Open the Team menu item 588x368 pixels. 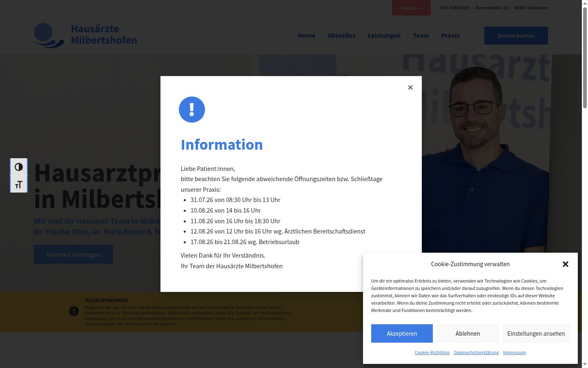[x=421, y=36]
